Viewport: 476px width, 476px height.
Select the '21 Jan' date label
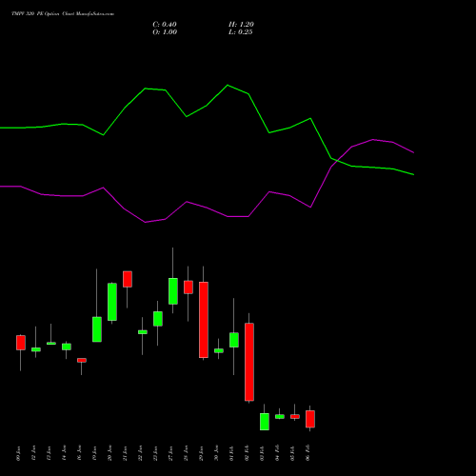pyautogui.click(x=125, y=453)
